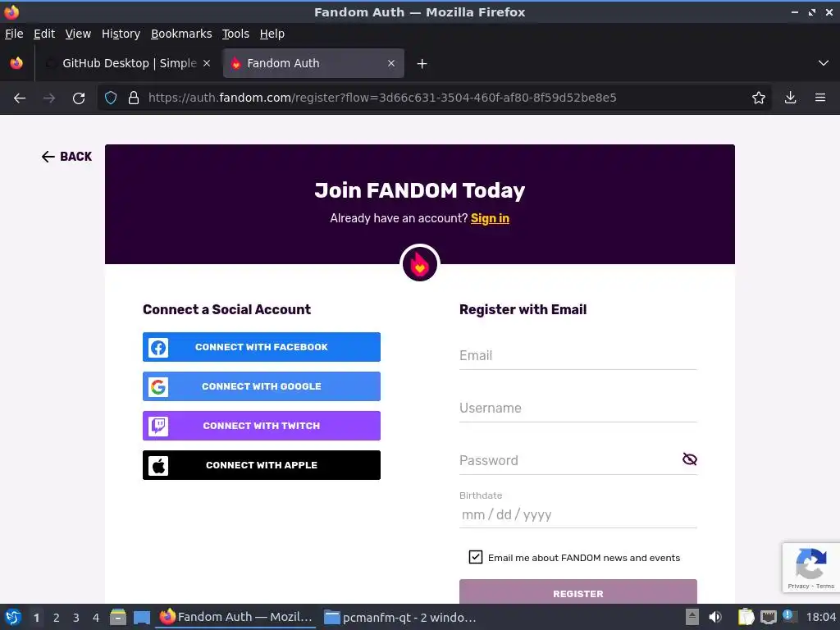Viewport: 840px width, 630px height.
Task: Switch to virtual desktop 2
Action: click(x=57, y=618)
